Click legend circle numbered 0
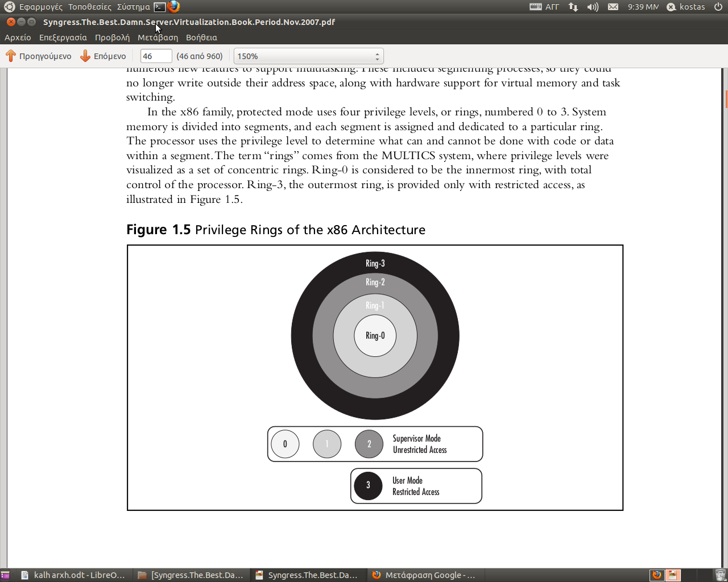 [x=285, y=444]
